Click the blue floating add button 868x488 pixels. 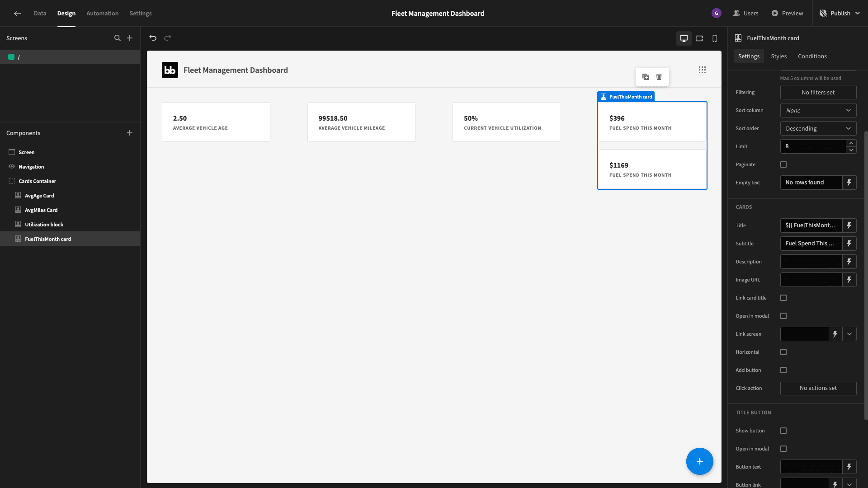point(700,461)
